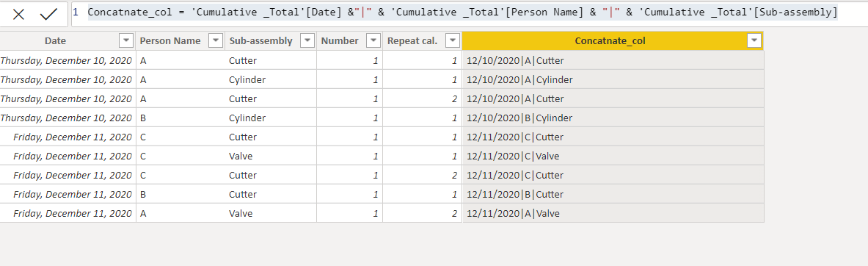Select the Person Name column header

tap(170, 41)
